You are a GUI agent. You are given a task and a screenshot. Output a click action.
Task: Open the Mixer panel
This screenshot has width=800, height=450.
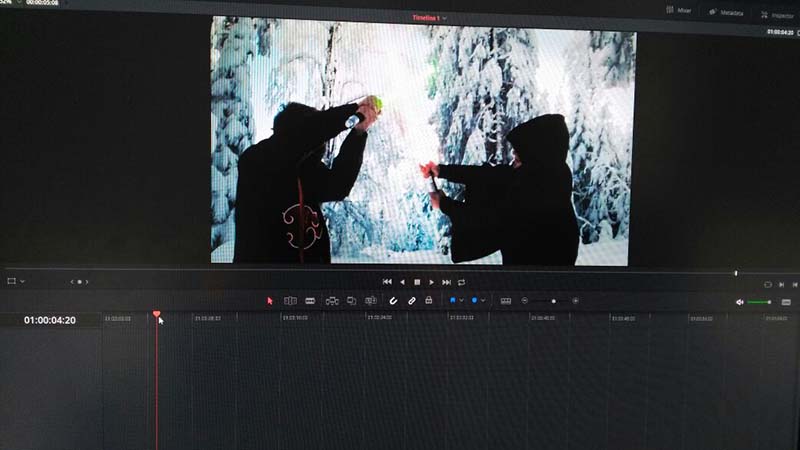click(x=679, y=10)
